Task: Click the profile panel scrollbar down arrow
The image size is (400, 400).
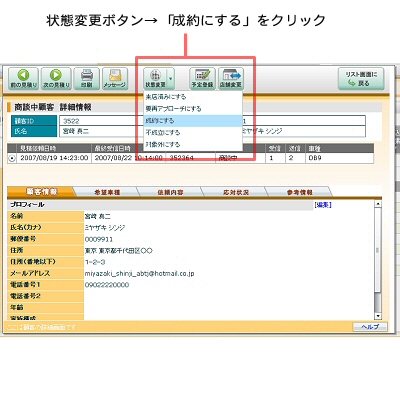Action: 378,316
